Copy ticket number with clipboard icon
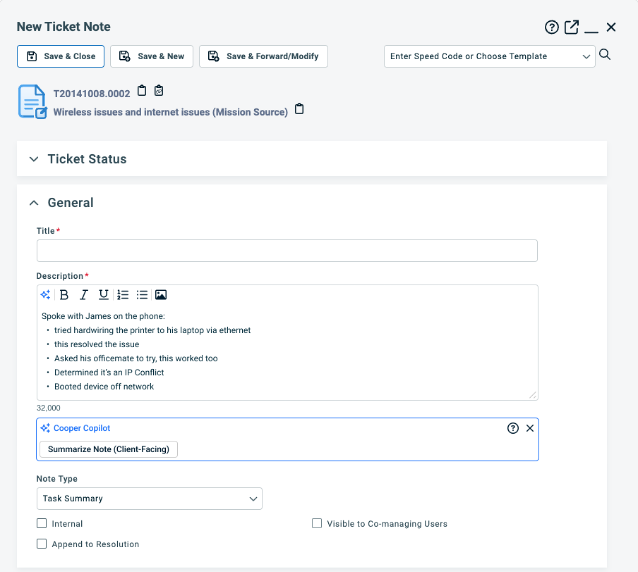 (141, 91)
